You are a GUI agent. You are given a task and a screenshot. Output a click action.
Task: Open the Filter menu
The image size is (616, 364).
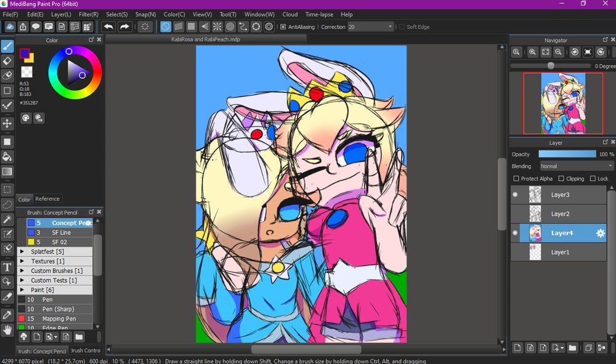[88, 15]
